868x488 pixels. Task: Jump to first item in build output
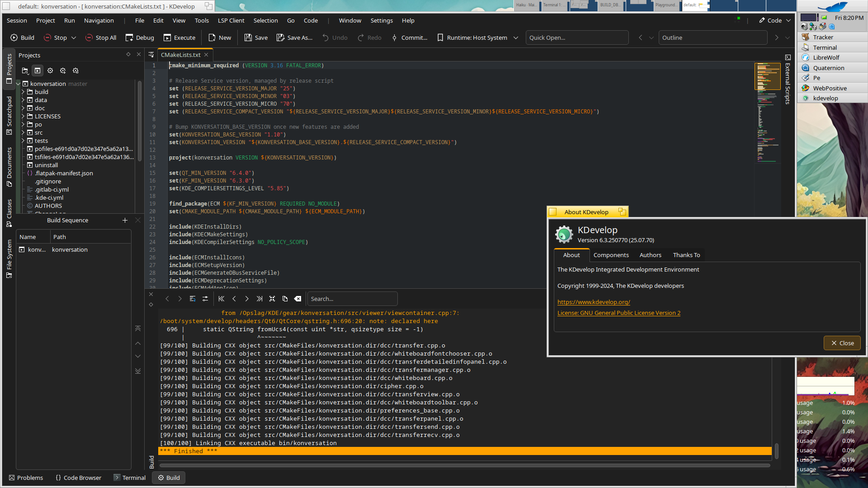222,299
